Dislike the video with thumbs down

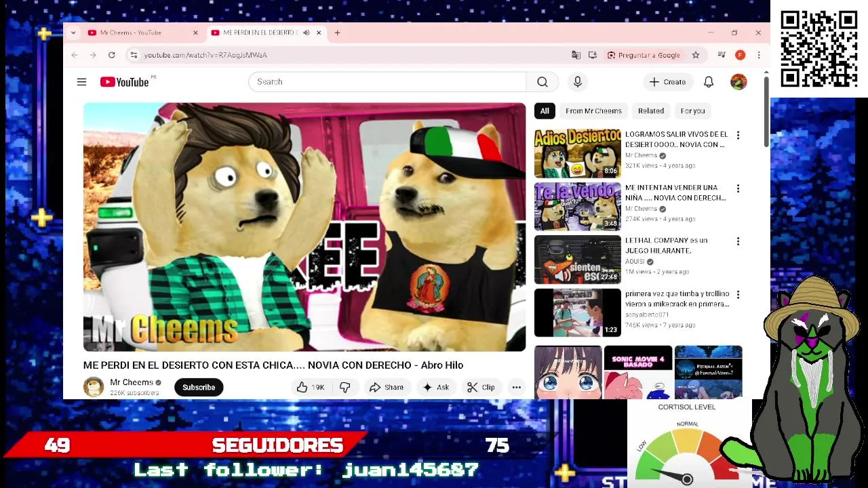[x=345, y=387]
